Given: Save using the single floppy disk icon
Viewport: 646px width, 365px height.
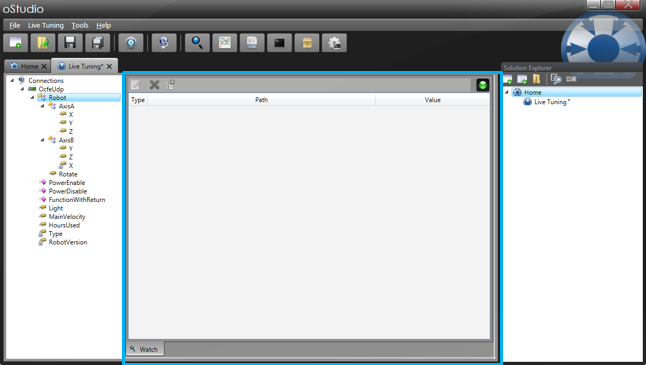Looking at the screenshot, I should click(x=70, y=42).
